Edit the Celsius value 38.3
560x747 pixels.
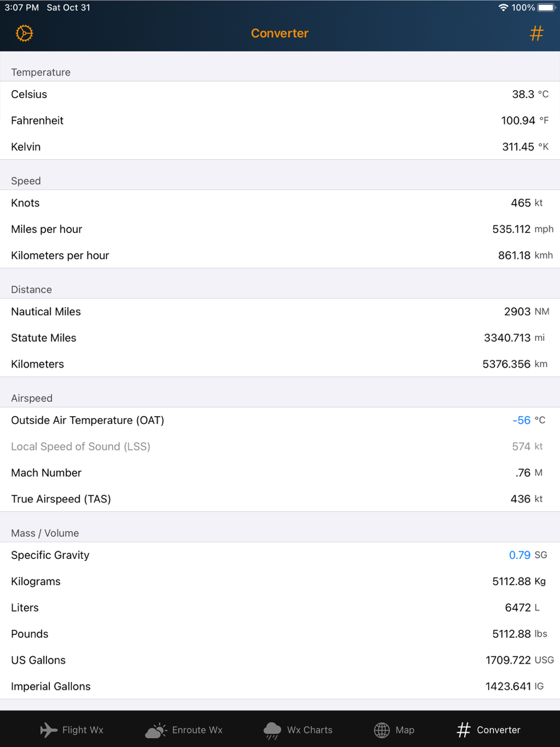click(523, 94)
